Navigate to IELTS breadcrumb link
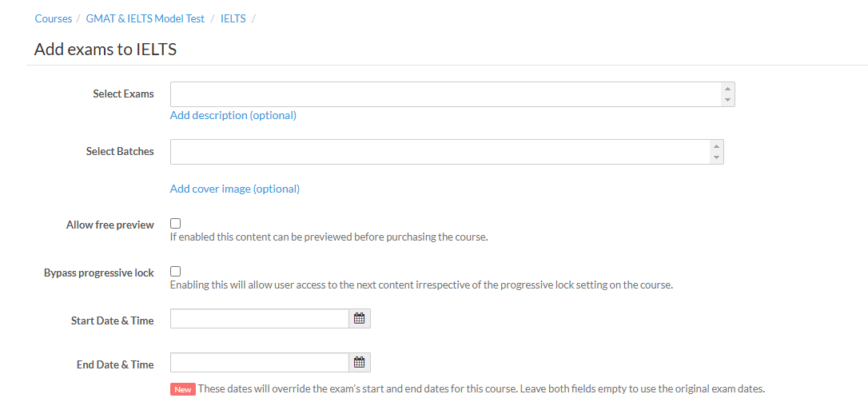 (x=233, y=18)
